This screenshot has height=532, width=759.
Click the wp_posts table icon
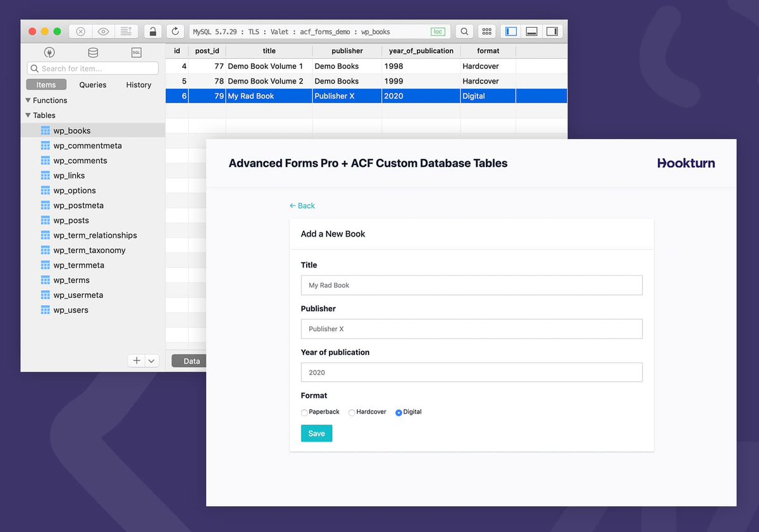tap(46, 220)
